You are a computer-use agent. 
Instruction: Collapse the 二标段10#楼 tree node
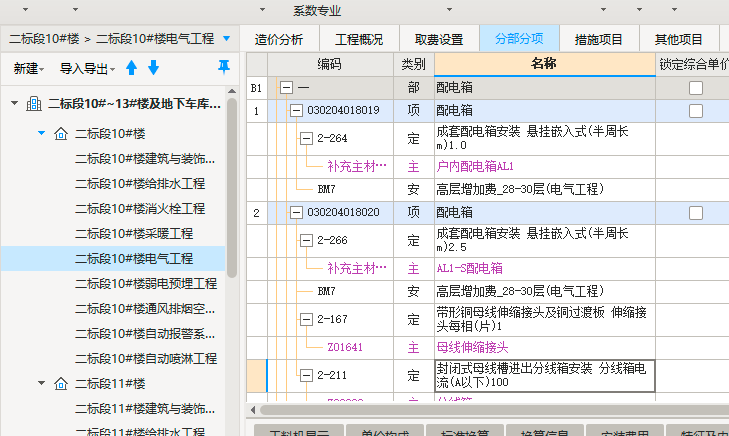(41, 133)
